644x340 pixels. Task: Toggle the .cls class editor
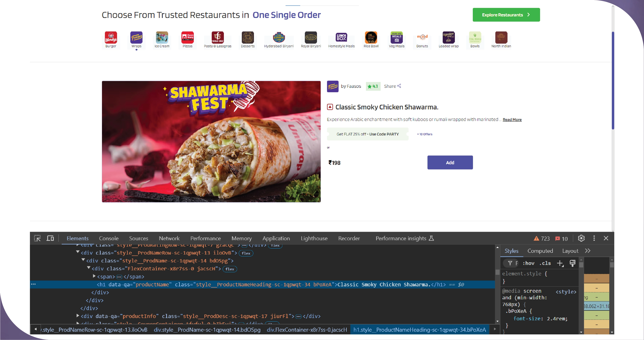click(x=545, y=263)
